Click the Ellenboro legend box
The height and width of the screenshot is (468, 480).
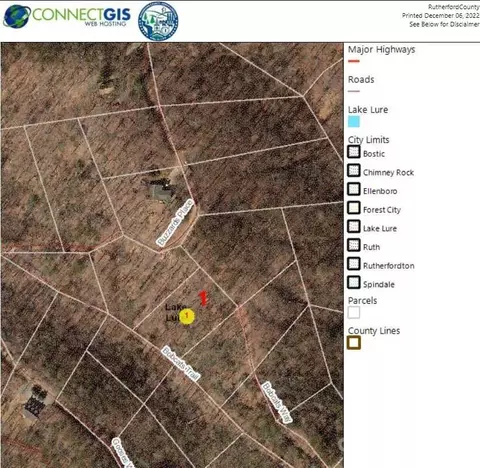point(354,189)
